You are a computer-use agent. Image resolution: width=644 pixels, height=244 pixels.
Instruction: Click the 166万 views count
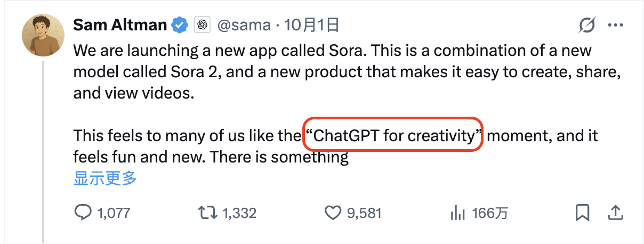tap(490, 214)
